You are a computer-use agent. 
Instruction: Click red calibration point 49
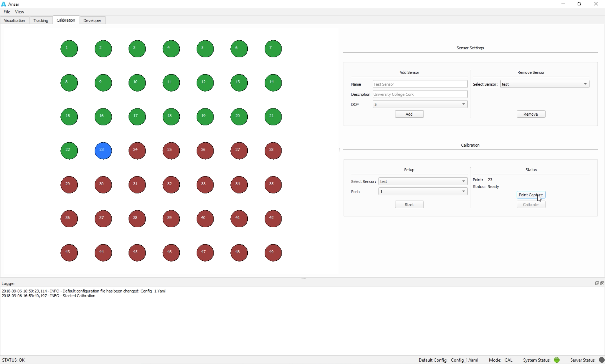tap(273, 252)
